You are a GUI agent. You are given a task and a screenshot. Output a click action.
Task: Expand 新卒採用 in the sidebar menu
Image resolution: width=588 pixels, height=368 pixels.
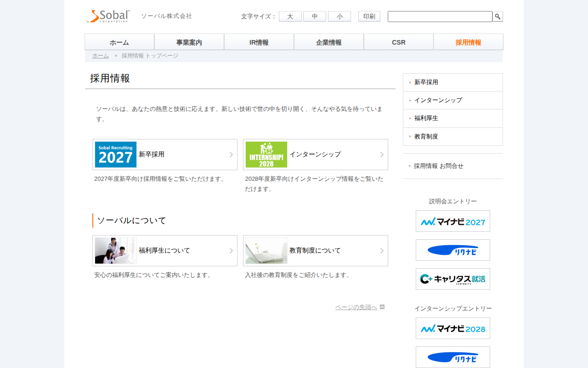[x=426, y=82]
